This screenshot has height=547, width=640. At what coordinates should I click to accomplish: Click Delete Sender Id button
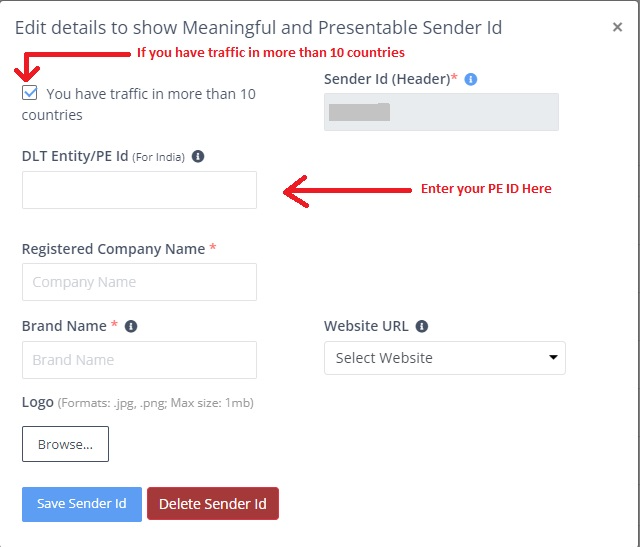(x=213, y=504)
